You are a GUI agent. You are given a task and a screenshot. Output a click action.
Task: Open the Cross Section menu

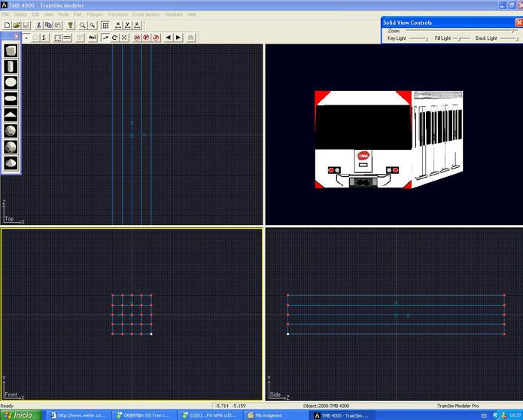(146, 14)
